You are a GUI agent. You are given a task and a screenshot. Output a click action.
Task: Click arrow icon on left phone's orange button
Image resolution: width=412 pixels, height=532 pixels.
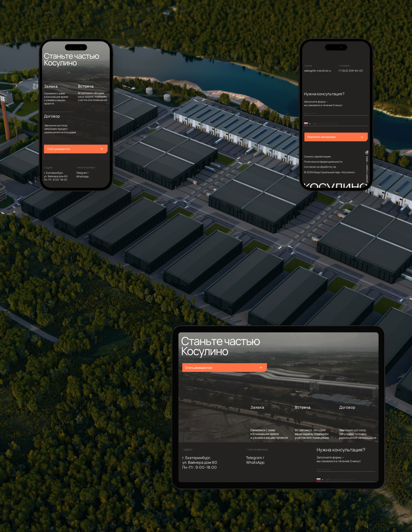[101, 149]
